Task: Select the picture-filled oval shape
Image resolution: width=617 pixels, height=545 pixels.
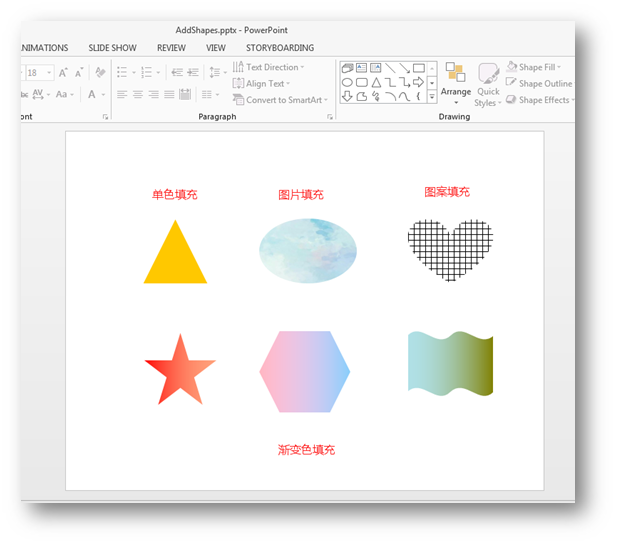Action: (x=308, y=251)
